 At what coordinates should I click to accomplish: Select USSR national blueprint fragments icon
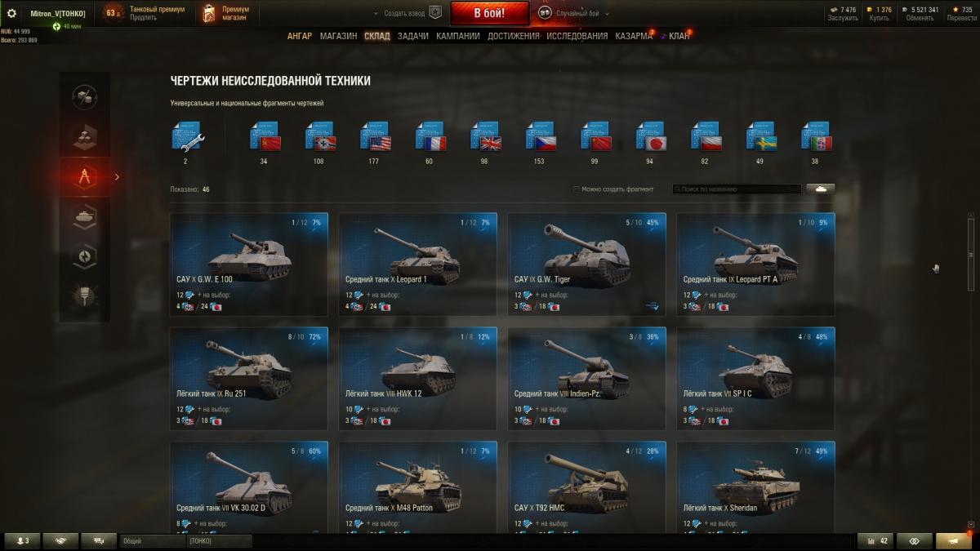(x=265, y=136)
